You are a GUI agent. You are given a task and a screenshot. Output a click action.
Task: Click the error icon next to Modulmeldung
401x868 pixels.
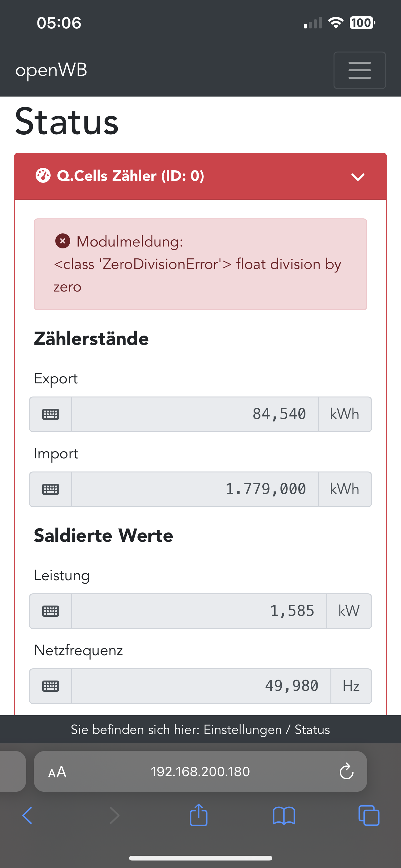63,241
